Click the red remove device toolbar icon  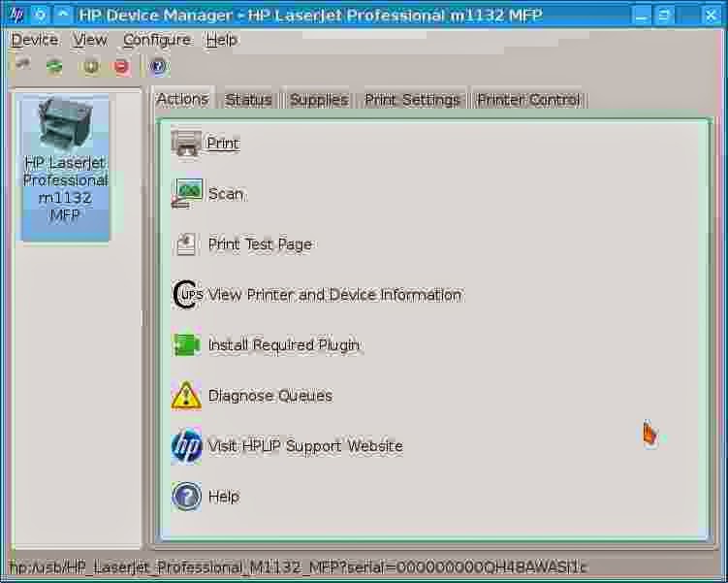tap(121, 66)
